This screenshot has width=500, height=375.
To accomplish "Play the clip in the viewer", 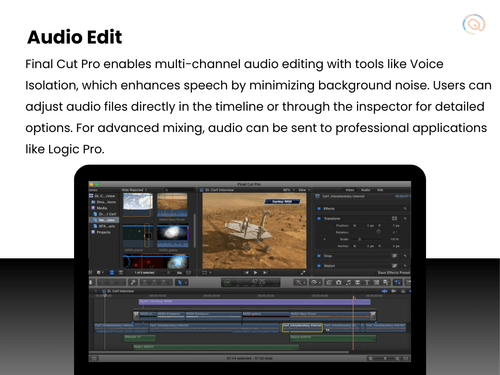I will coord(256,272).
